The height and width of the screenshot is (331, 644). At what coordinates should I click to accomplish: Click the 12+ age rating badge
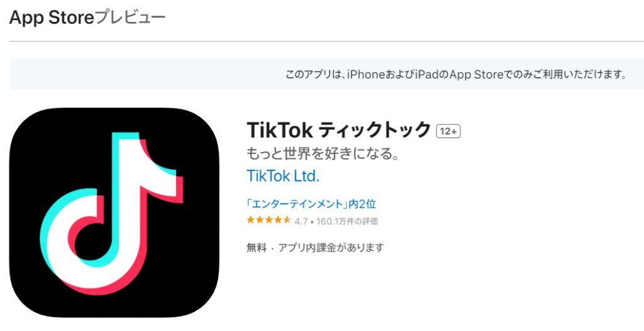coord(448,131)
